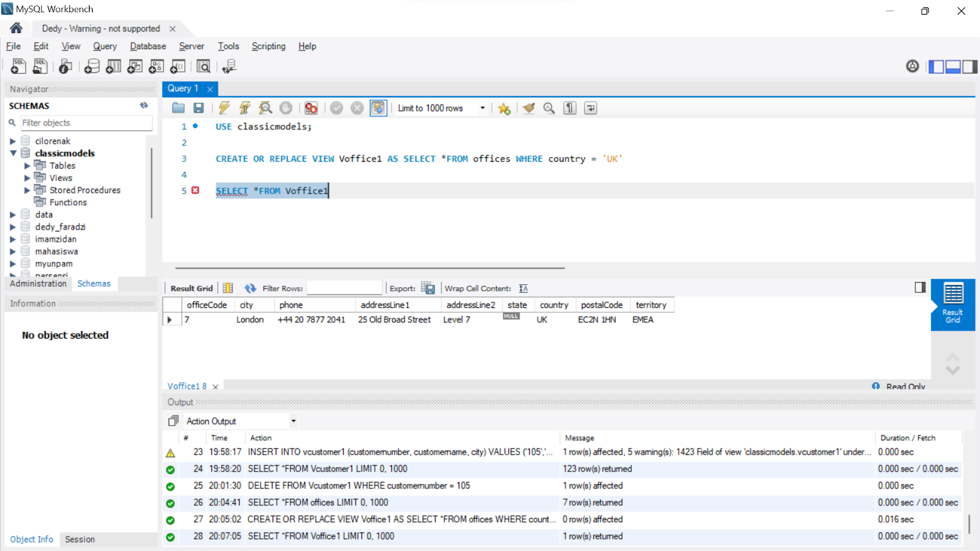Toggle the bottom output panel visibility
This screenshot has height=551, width=980.
tap(953, 66)
